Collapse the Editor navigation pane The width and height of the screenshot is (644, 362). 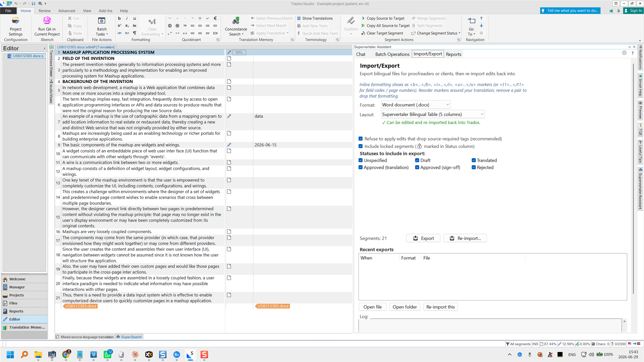click(45, 48)
